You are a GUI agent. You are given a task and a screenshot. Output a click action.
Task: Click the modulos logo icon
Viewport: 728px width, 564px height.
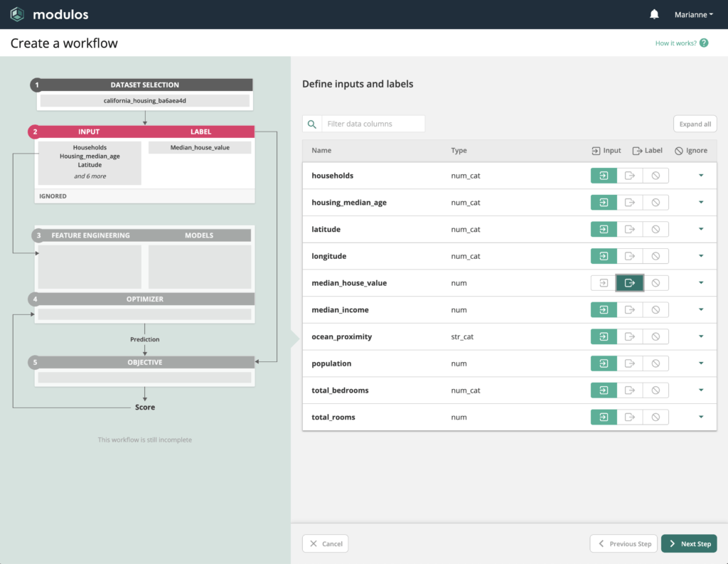(17, 14)
